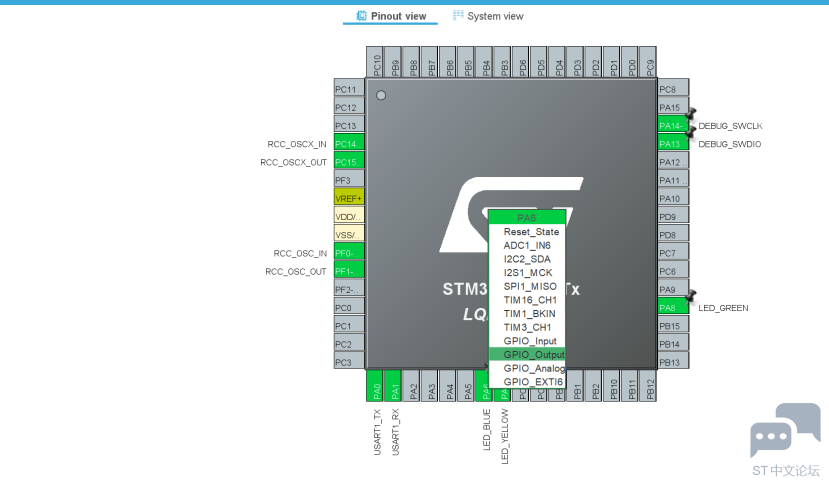Select the green PC15 oscillator pin

point(349,162)
